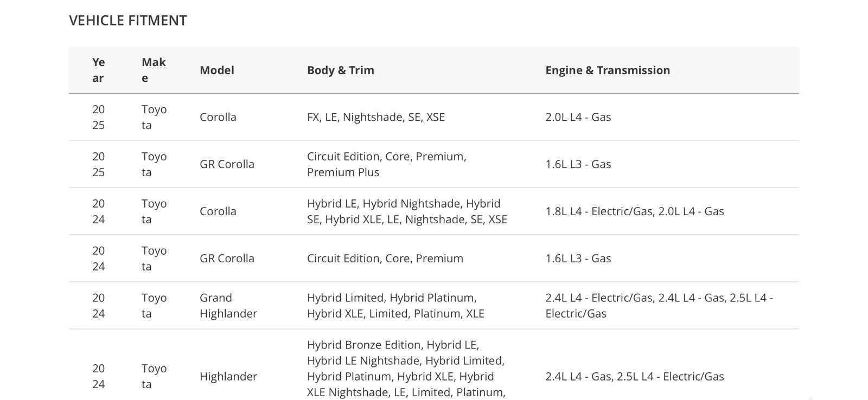The image size is (868, 400).
Task: Select the Highlander row's engine cell
Action: click(x=635, y=377)
